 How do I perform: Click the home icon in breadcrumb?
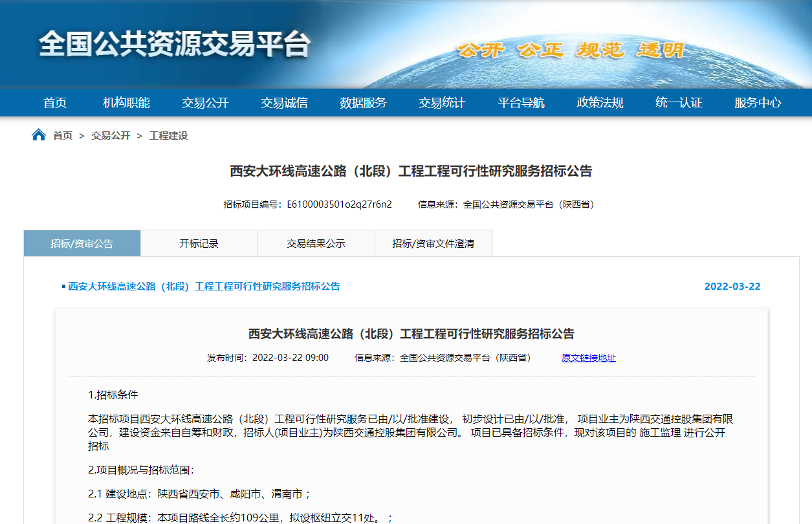[39, 135]
